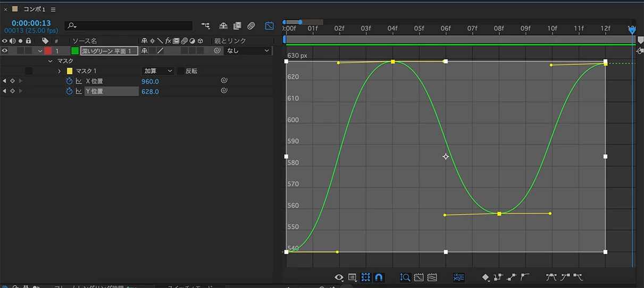This screenshot has width=644, height=288.
Task: Click green solid source color swatch
Action: (x=75, y=51)
